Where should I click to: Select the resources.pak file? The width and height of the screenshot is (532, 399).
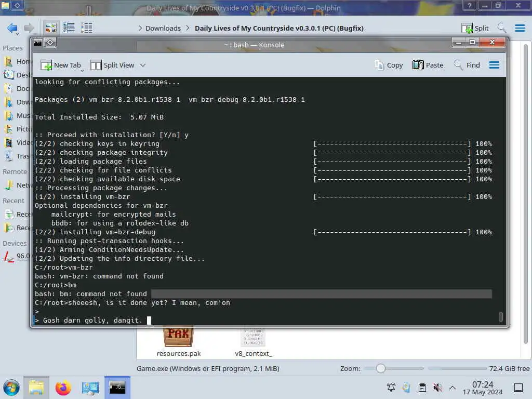coord(179,342)
